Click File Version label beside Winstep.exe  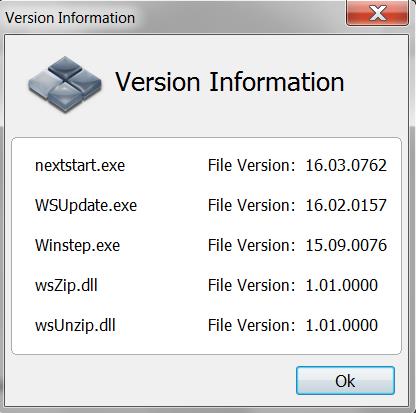pyautogui.click(x=252, y=245)
